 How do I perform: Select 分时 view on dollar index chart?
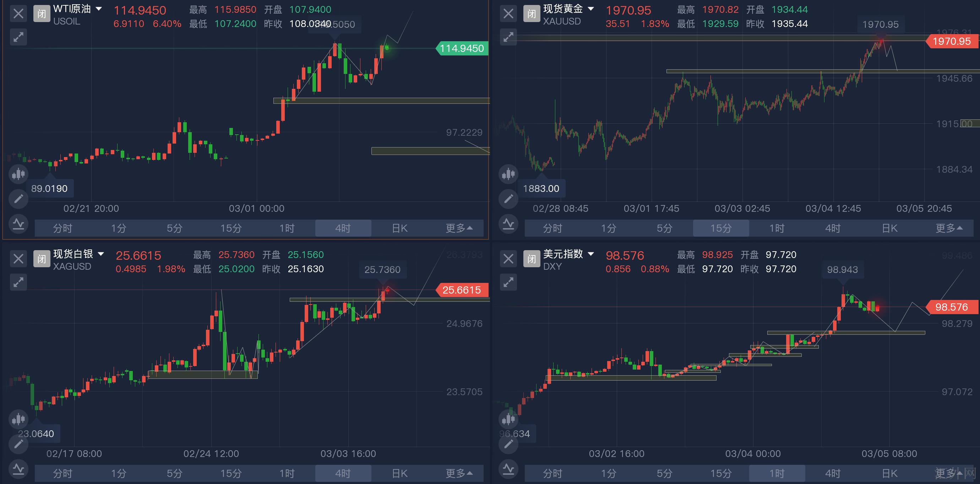point(552,473)
